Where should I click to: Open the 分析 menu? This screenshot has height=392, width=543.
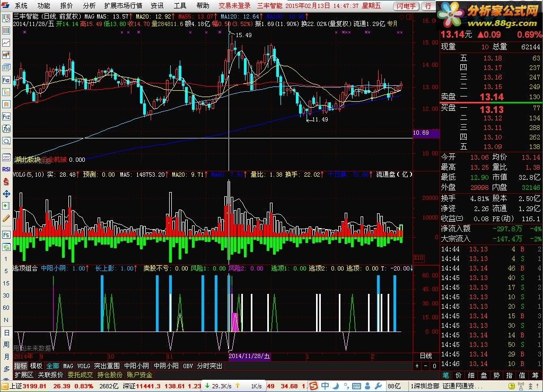[89, 5]
